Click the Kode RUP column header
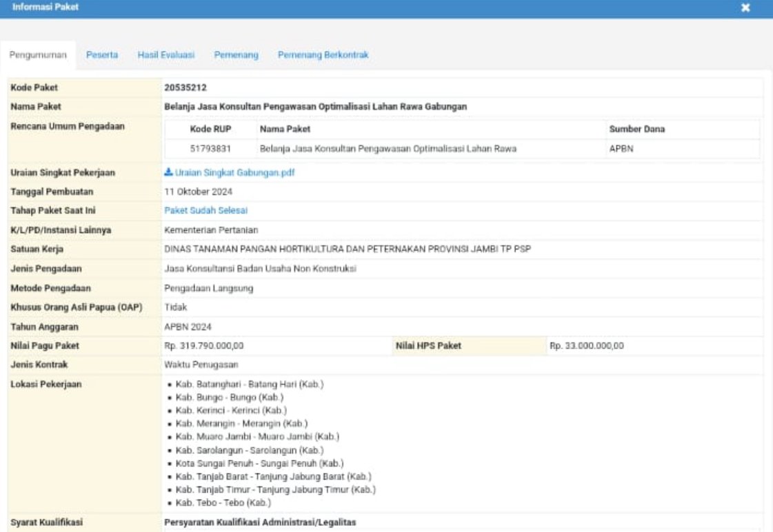The image size is (773, 532). coord(210,130)
